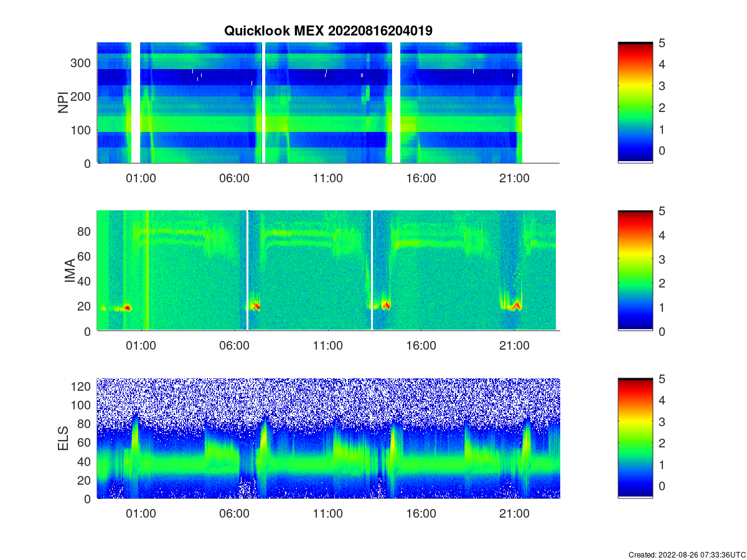Click the IMA panel color bar
This screenshot has width=747, height=560.
point(635,271)
